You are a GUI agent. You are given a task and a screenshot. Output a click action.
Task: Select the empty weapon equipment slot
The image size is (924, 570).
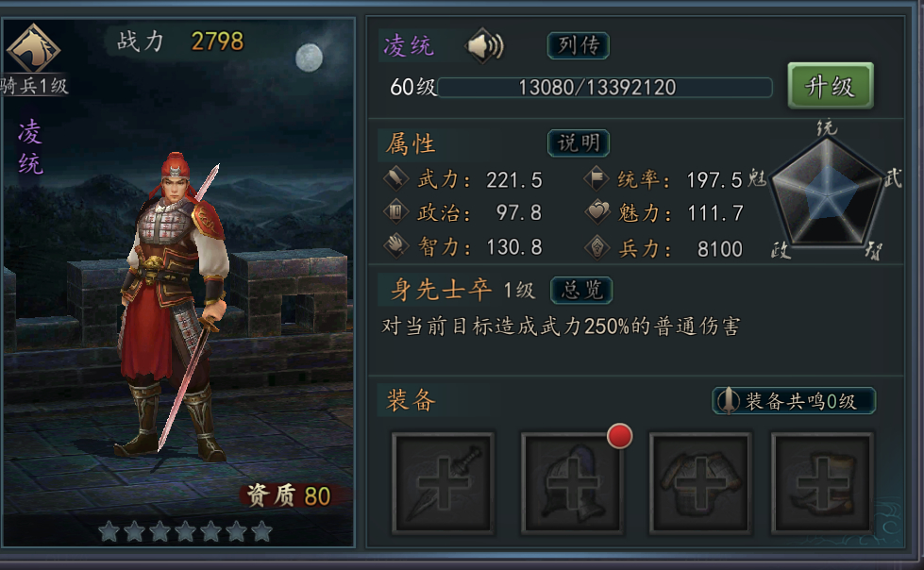click(x=444, y=483)
